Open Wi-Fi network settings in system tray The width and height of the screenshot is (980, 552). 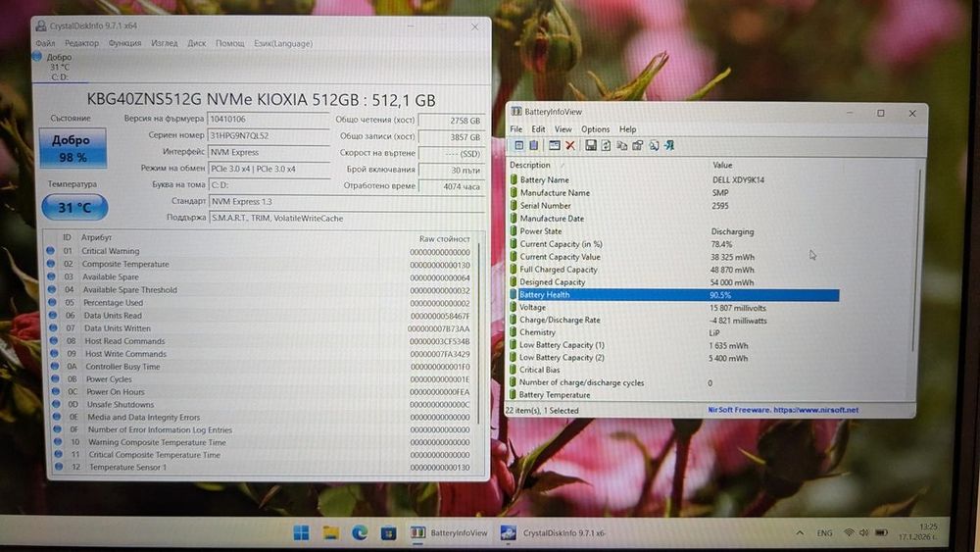click(848, 532)
